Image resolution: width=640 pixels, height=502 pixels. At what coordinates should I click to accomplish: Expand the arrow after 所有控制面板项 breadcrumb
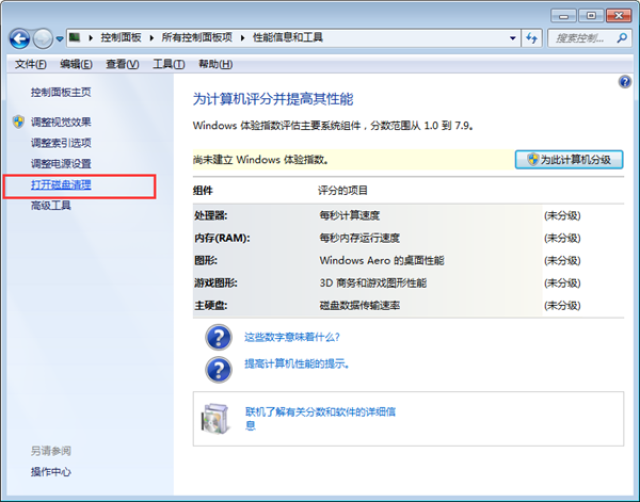click(243, 38)
